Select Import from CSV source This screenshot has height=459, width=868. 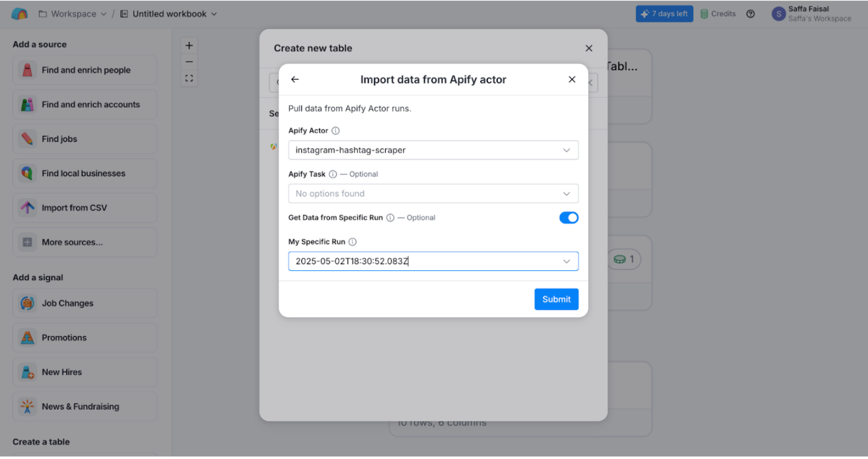[x=85, y=208]
